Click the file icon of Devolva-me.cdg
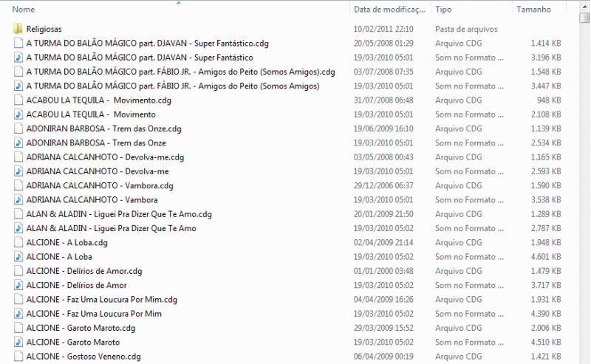 coord(18,157)
